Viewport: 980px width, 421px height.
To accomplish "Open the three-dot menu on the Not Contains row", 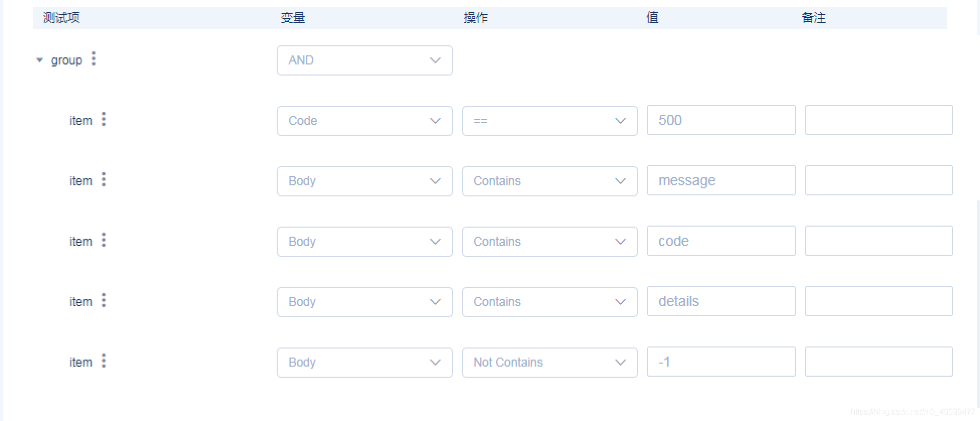I will (x=104, y=361).
